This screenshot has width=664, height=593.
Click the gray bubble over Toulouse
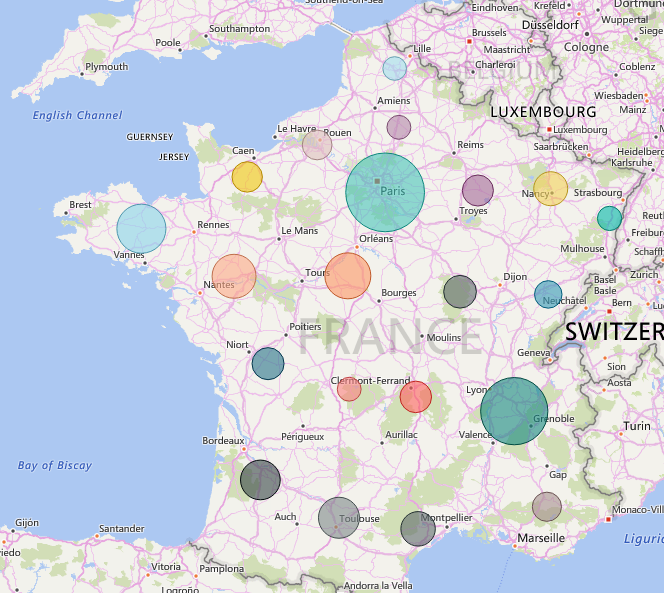(339, 518)
